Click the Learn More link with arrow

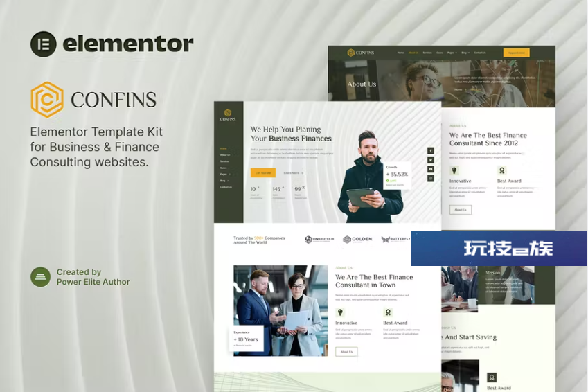pyautogui.click(x=293, y=173)
